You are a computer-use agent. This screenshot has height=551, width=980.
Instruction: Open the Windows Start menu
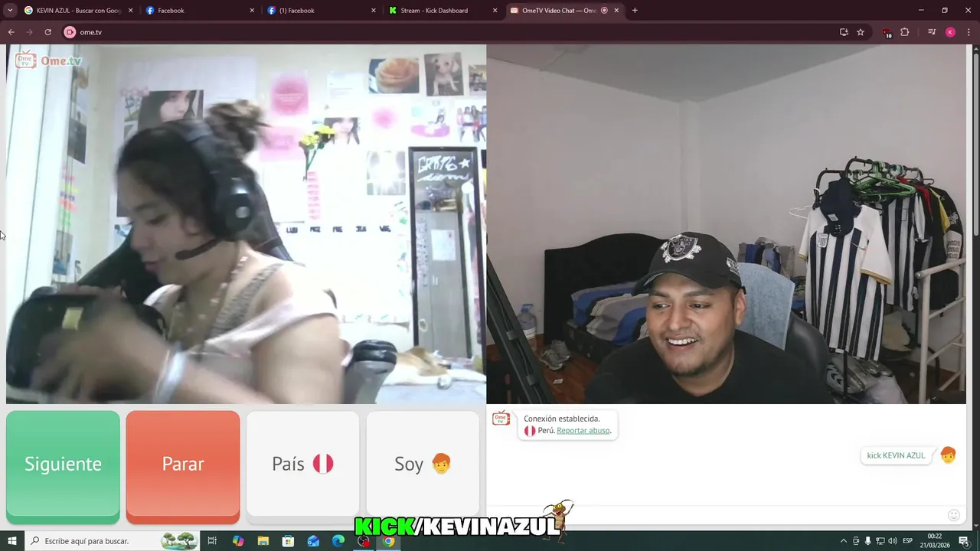11,541
